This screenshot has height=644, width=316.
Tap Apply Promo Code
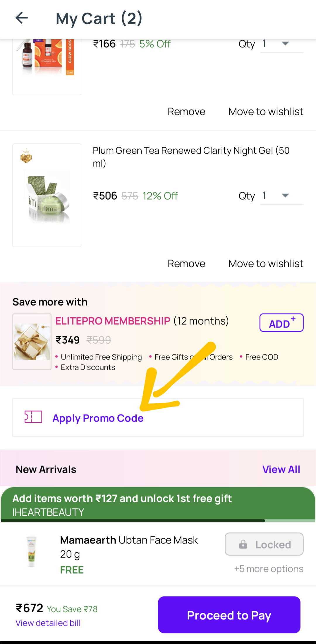98,418
